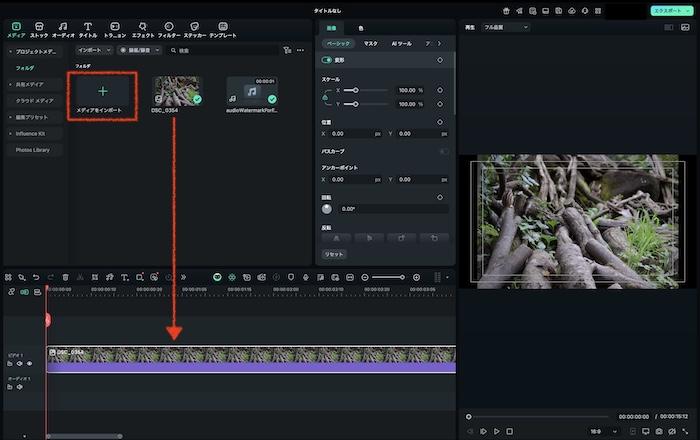Hide video track 1 with eye icon
Screen dimensions: 700x440
(x=30, y=364)
